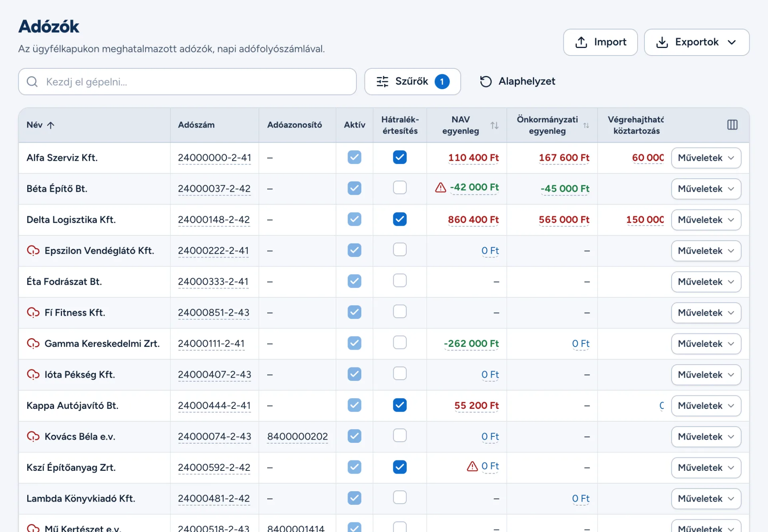This screenshot has width=768, height=532.
Task: Expand Műveletek for Kovács Béla e.v.
Action: tap(706, 436)
